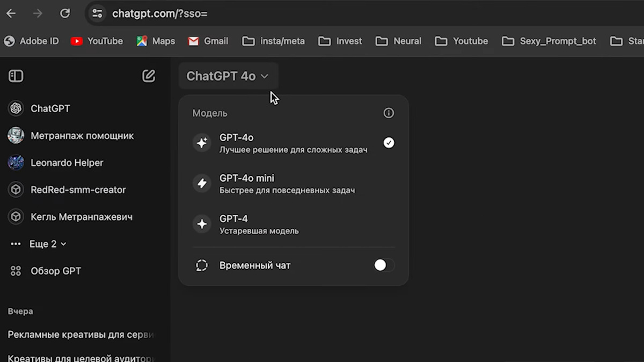The height and width of the screenshot is (362, 644).
Task: Click the GPT-4 star icon
Action: pyautogui.click(x=202, y=224)
